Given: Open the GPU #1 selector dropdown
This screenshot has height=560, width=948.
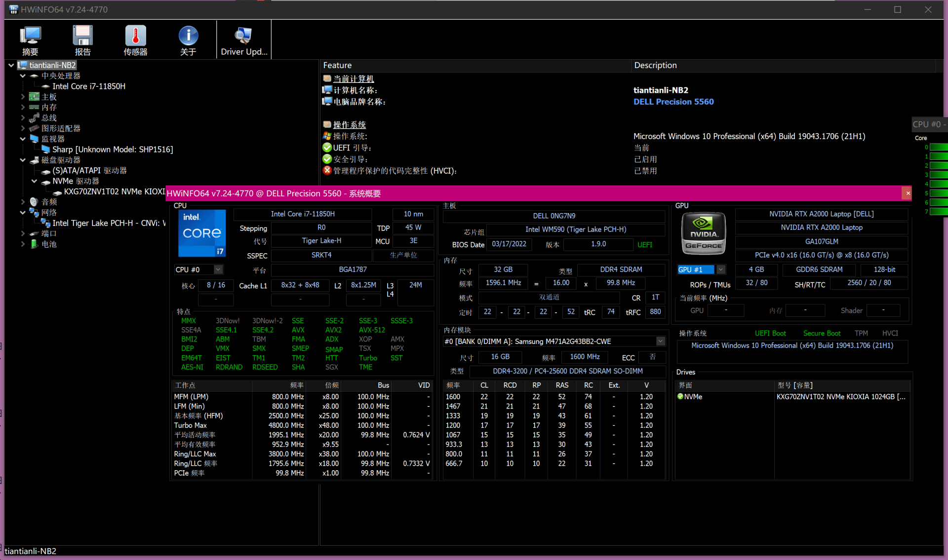Looking at the screenshot, I should pyautogui.click(x=721, y=269).
